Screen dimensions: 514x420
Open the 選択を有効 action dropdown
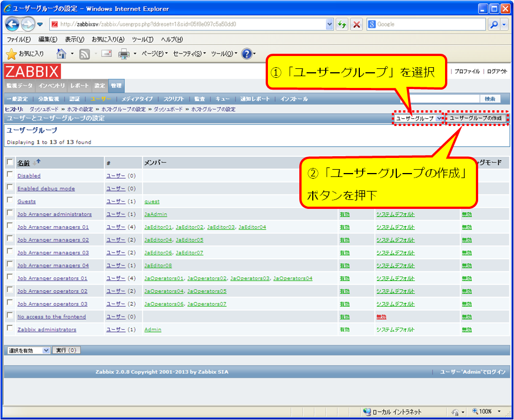28,350
